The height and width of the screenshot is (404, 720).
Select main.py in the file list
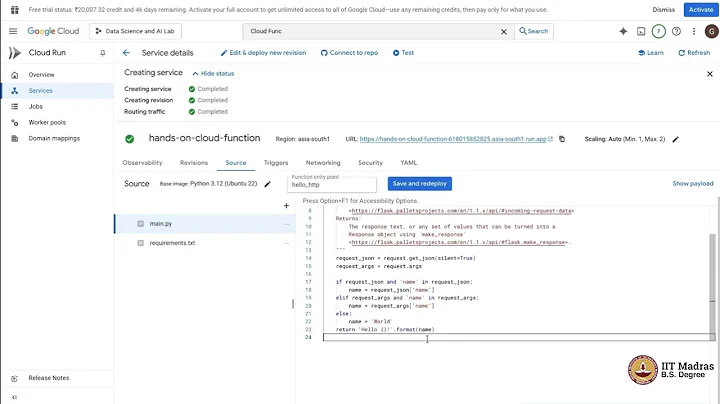tap(205, 224)
